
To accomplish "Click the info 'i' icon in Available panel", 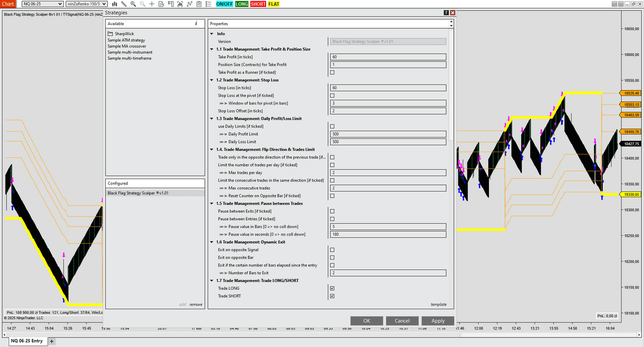I will coord(196,24).
